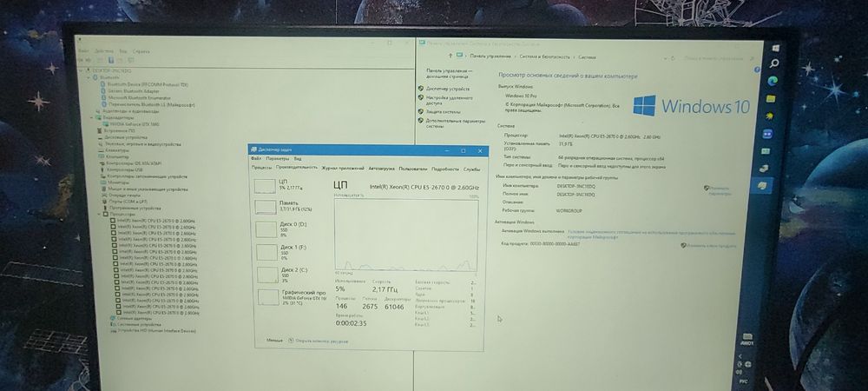This screenshot has width=868, height=391.
Task: Click the Generic Bluetooth Adapter device icon
Action: 103,91
